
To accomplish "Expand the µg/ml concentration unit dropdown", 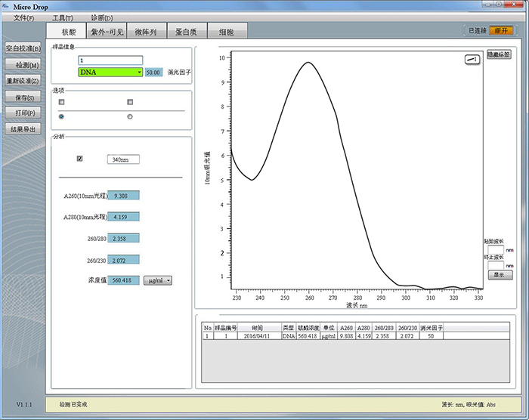I will click(158, 280).
